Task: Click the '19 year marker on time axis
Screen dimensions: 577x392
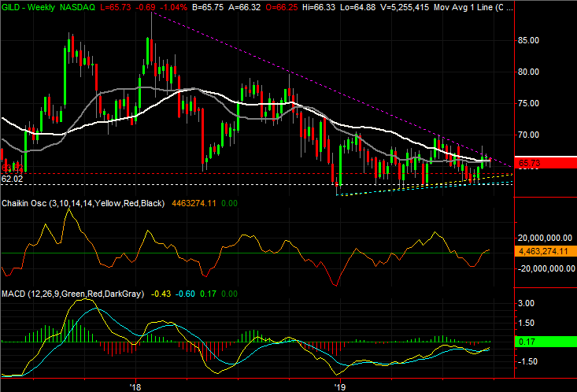Action: click(x=339, y=387)
